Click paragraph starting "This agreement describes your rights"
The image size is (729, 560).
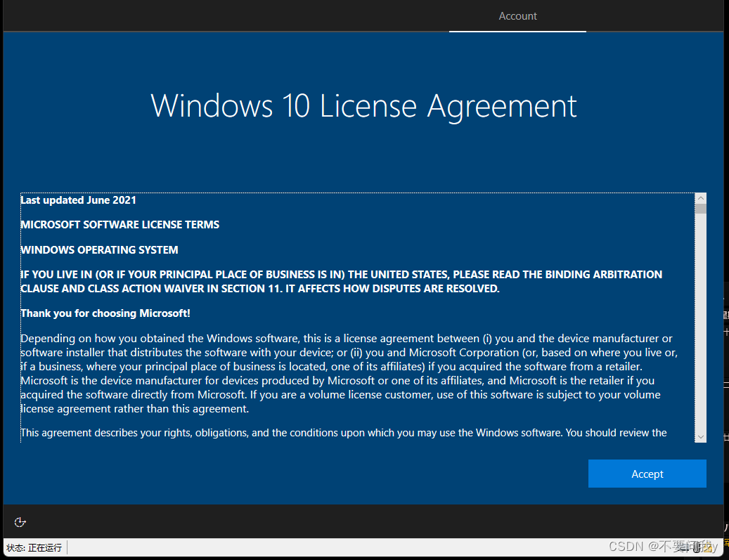tap(344, 433)
